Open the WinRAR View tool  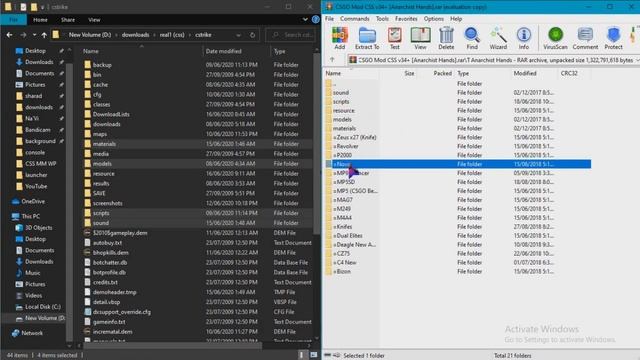[420, 38]
